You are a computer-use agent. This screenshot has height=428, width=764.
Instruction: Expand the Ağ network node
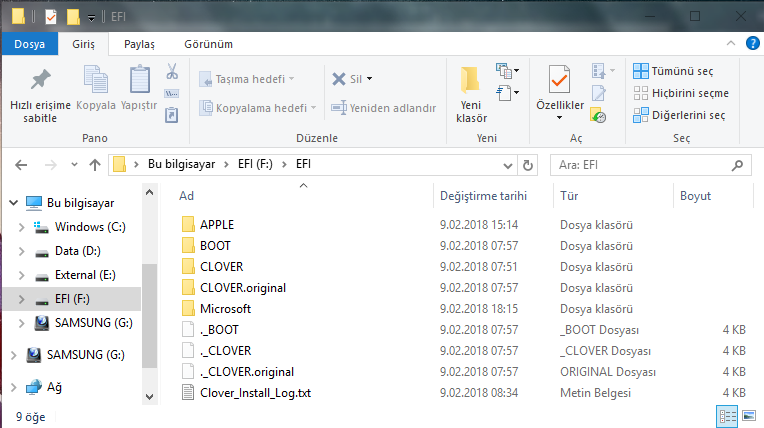tap(14, 387)
